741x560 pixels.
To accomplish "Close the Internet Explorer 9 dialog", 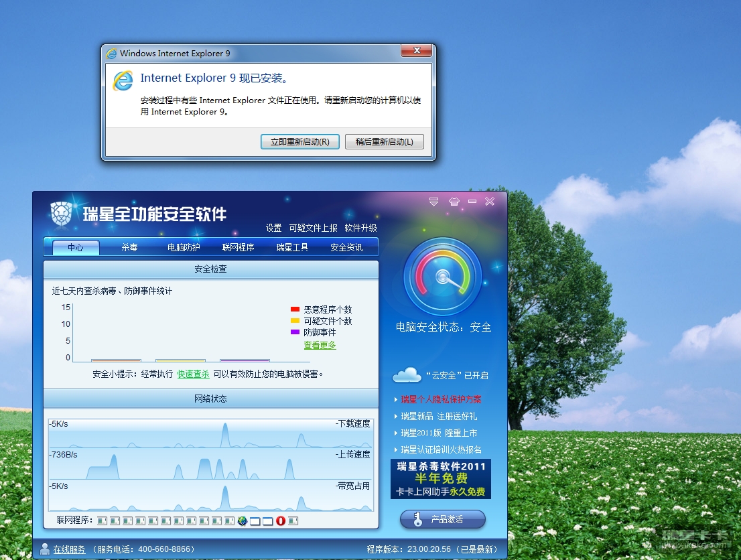I will pyautogui.click(x=416, y=50).
